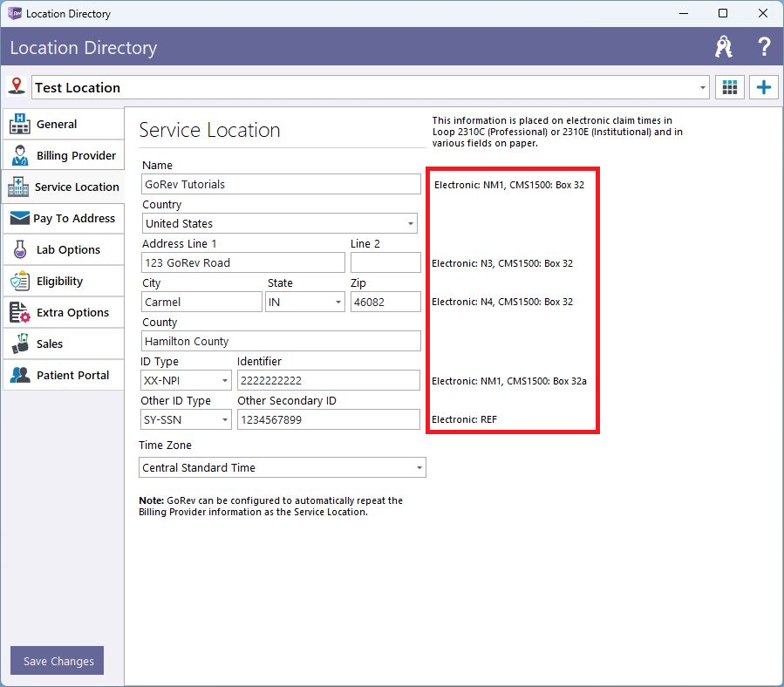Click the app logo in title bar
The height and width of the screenshot is (687, 784).
click(x=15, y=13)
